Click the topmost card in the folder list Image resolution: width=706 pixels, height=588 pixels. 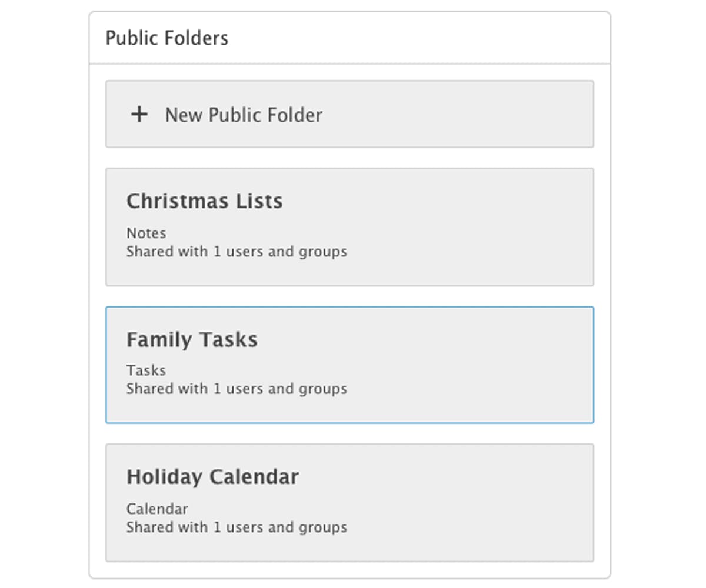tap(349, 113)
